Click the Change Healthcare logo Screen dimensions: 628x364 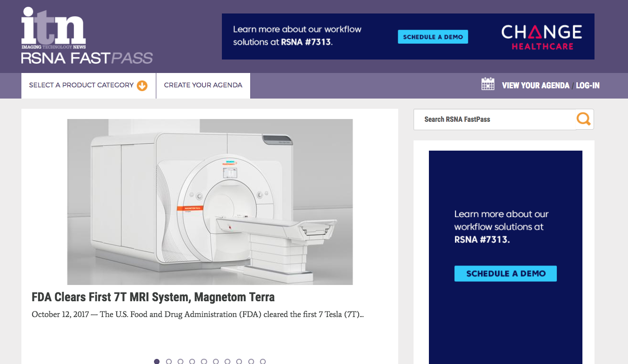point(541,37)
